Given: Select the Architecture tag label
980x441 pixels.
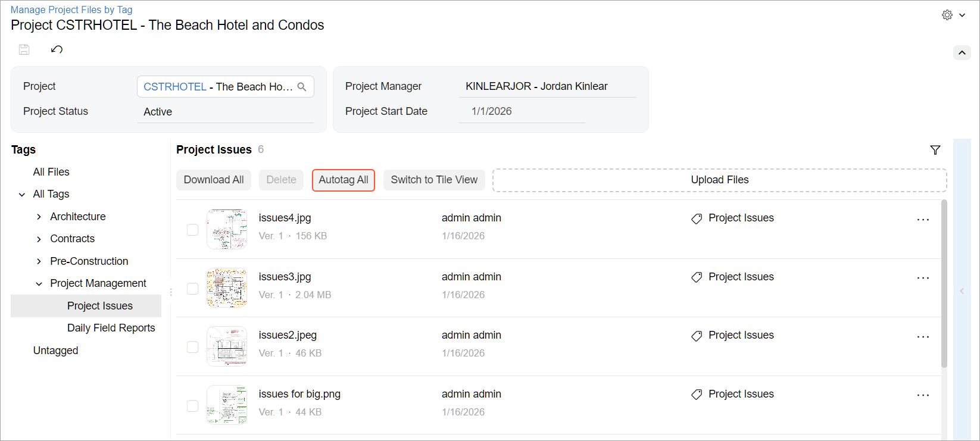Looking at the screenshot, I should [x=78, y=217].
